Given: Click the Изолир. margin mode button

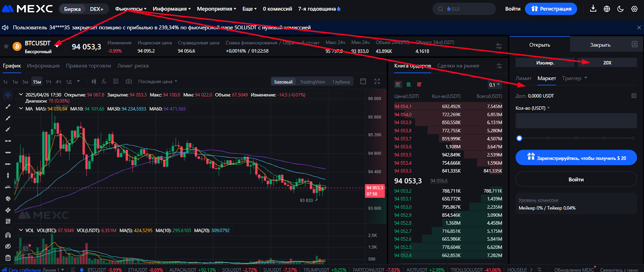Looking at the screenshot, I should [x=545, y=63].
